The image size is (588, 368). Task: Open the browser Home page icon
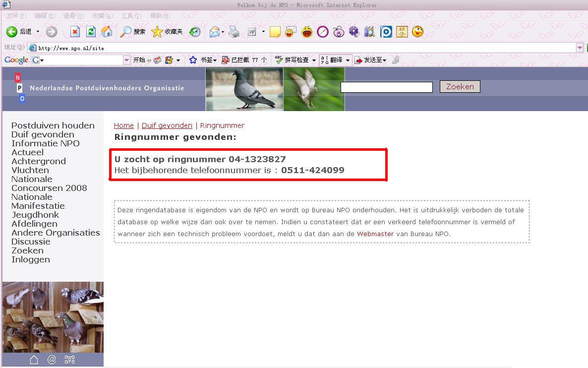click(x=107, y=32)
